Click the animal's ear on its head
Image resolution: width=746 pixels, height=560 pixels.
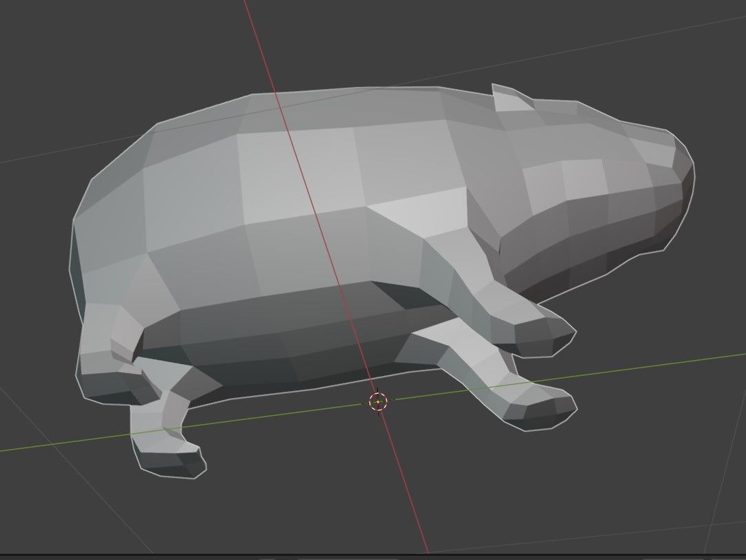click(512, 98)
